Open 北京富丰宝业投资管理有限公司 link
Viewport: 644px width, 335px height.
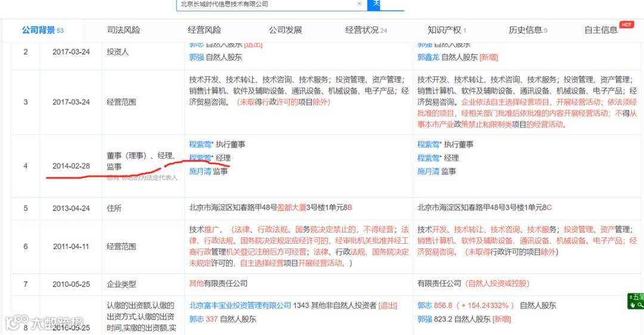click(x=240, y=305)
